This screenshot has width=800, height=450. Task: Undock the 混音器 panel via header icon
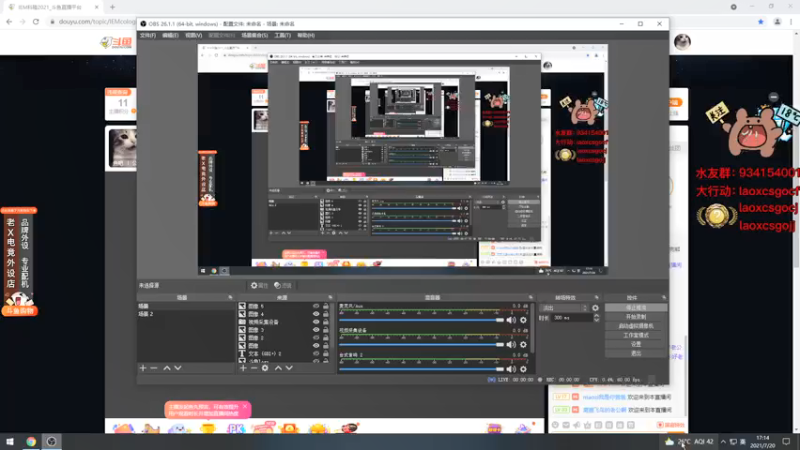point(531,297)
